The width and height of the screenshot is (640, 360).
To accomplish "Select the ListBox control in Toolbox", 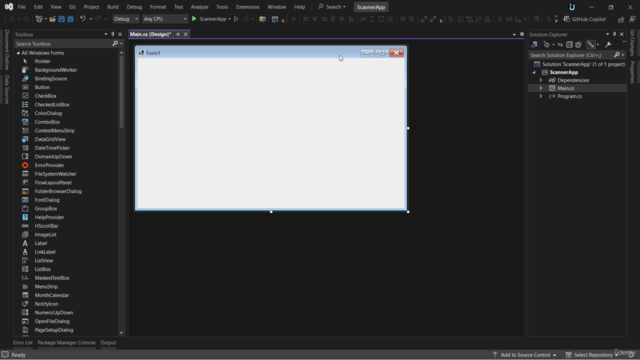I will tap(42, 269).
